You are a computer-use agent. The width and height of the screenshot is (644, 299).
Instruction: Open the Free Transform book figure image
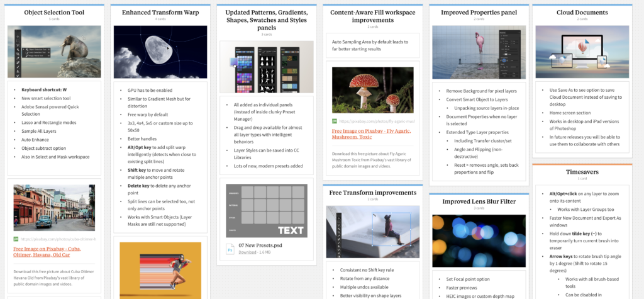point(372,232)
